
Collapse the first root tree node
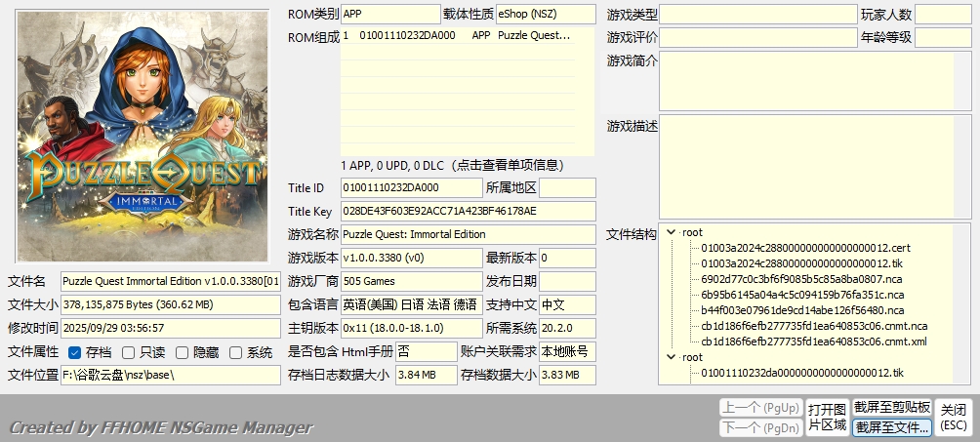point(672,232)
